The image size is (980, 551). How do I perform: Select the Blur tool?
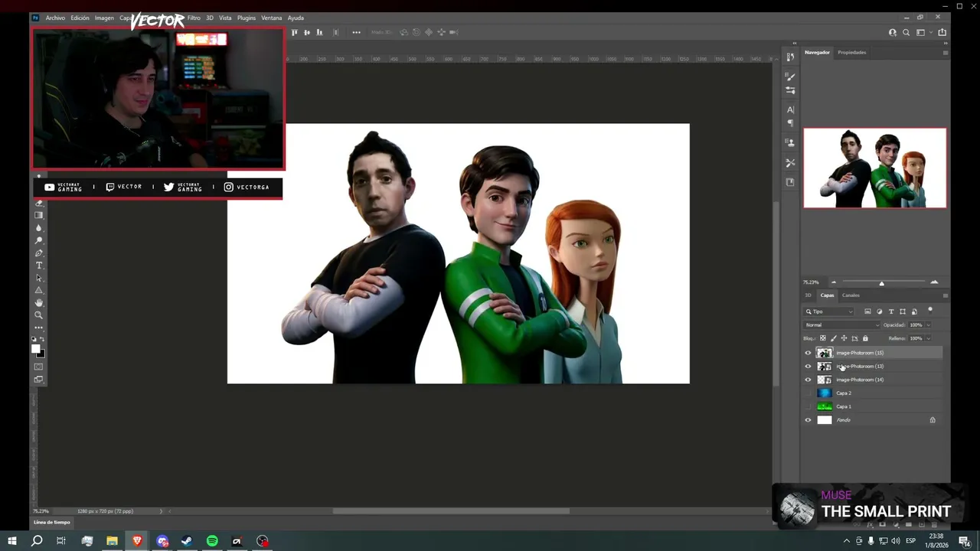pyautogui.click(x=39, y=228)
